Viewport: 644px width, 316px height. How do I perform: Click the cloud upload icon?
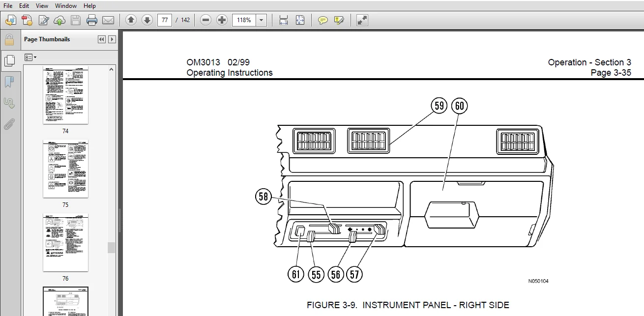click(x=59, y=20)
